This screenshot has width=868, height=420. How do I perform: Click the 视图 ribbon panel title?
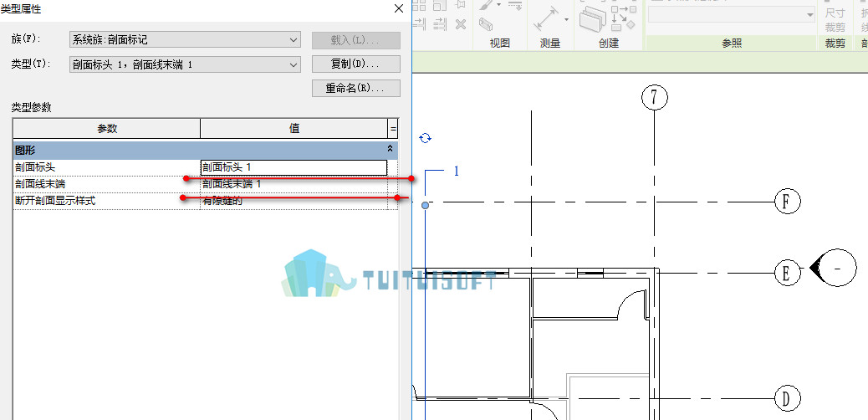click(x=500, y=44)
